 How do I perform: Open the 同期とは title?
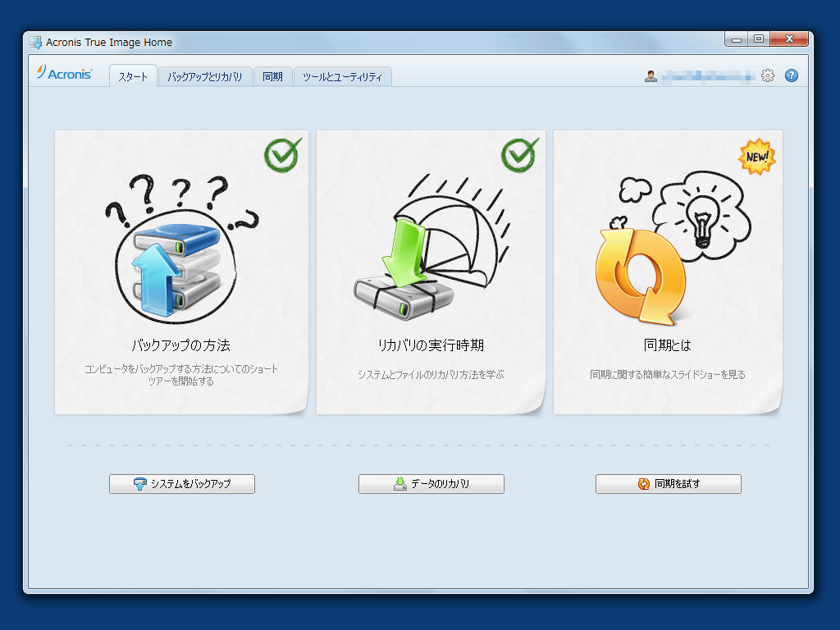click(668, 345)
